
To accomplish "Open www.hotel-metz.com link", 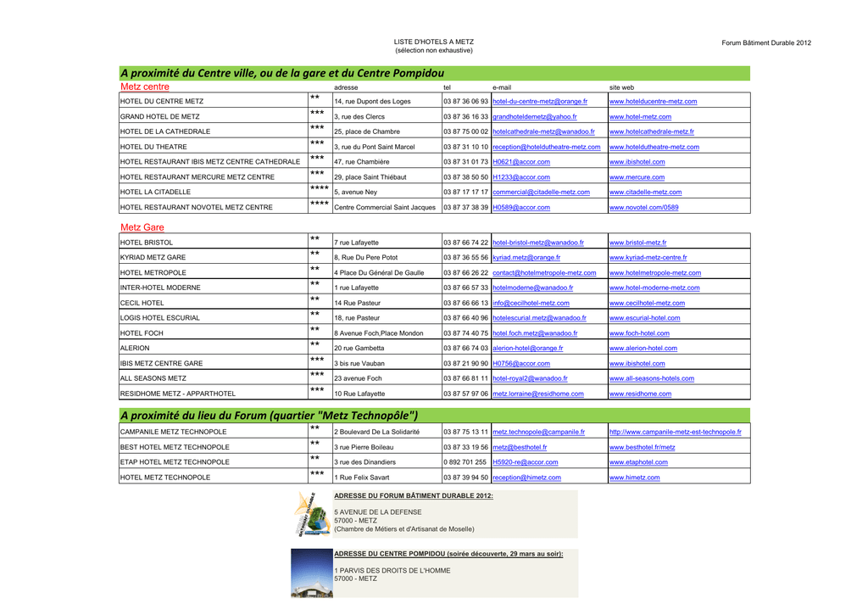I will tap(640, 117).
